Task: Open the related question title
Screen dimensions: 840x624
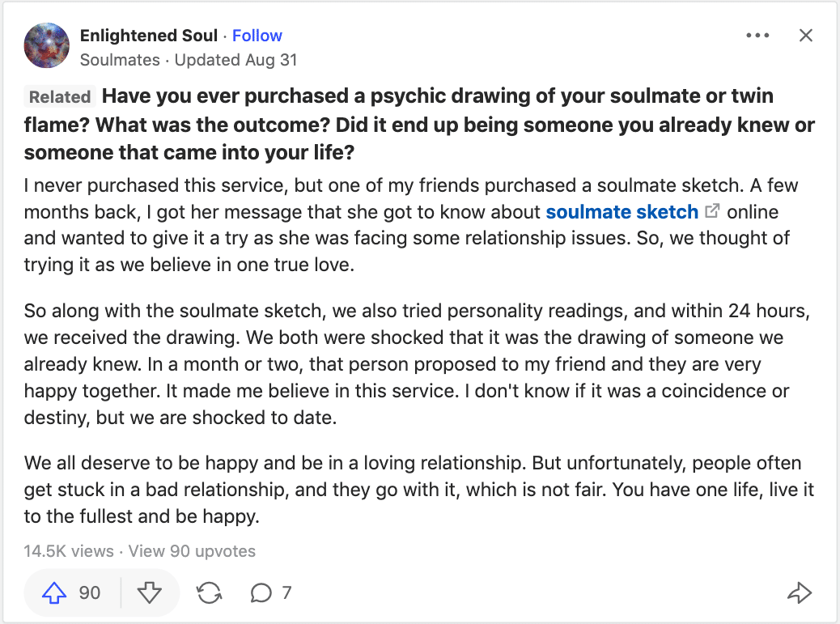Action: click(x=419, y=125)
